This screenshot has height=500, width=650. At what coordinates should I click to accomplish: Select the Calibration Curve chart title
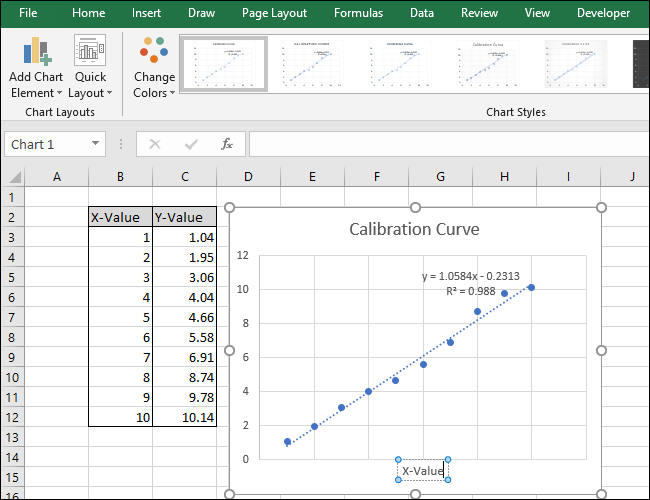(414, 229)
